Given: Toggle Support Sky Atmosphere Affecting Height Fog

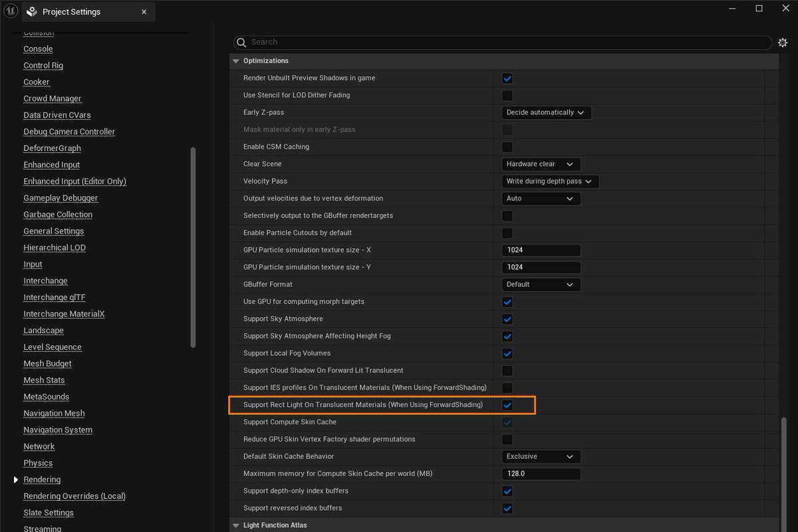Looking at the screenshot, I should [x=507, y=336].
